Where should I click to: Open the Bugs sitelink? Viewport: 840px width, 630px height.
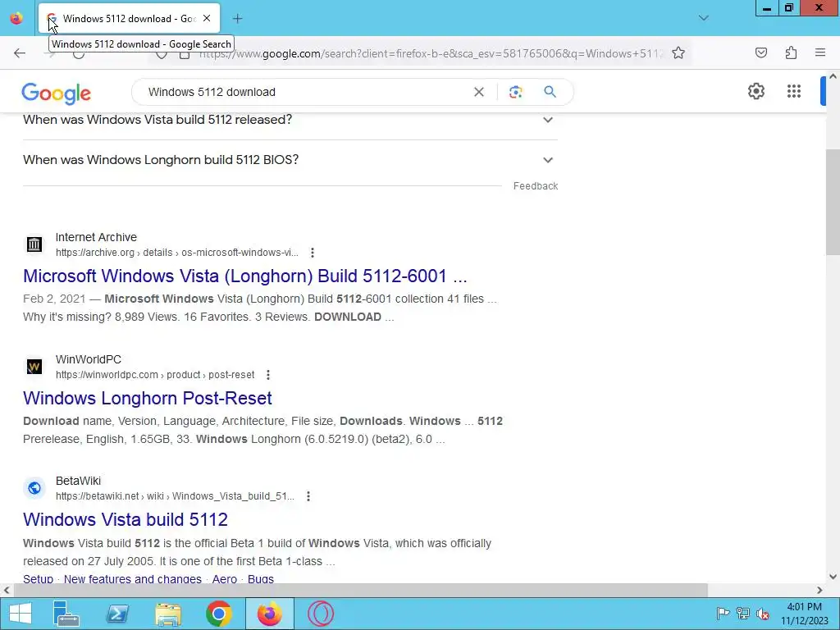pyautogui.click(x=260, y=578)
